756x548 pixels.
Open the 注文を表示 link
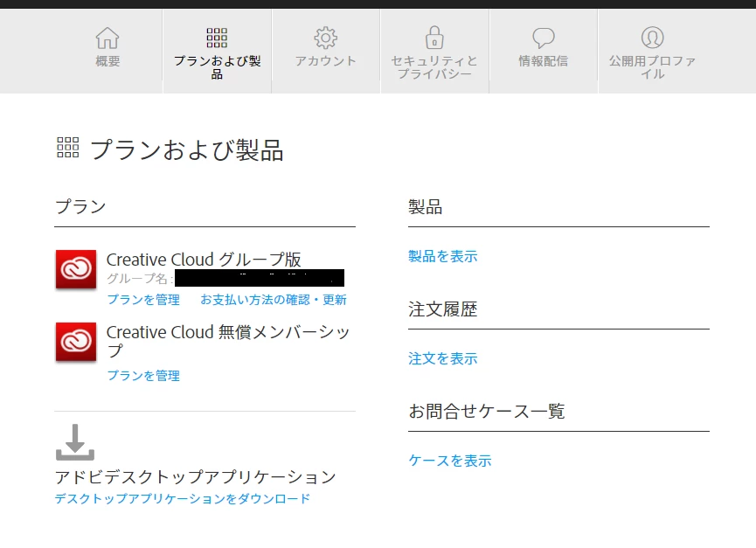442,358
